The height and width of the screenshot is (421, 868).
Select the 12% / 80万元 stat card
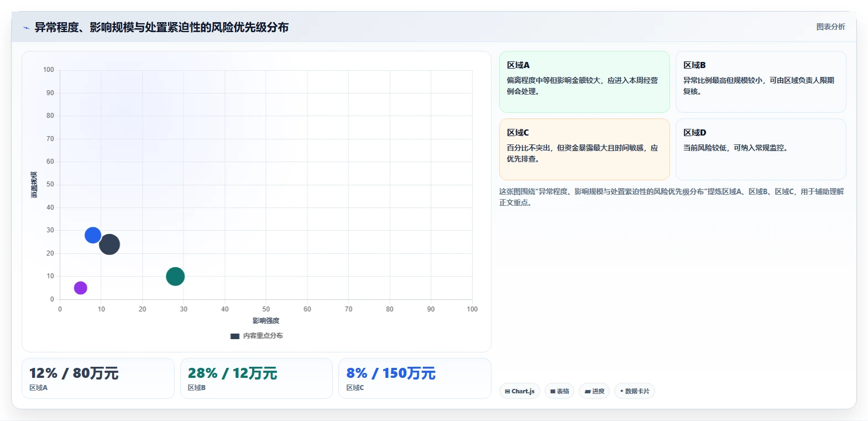click(98, 378)
